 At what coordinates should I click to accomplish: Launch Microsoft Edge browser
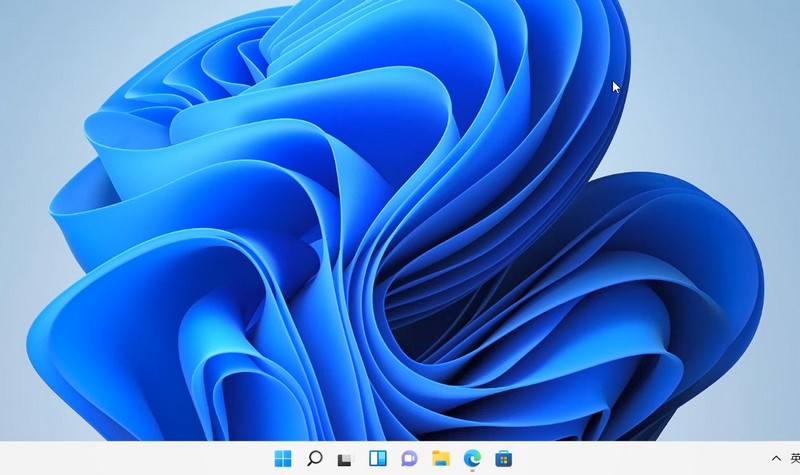click(472, 458)
